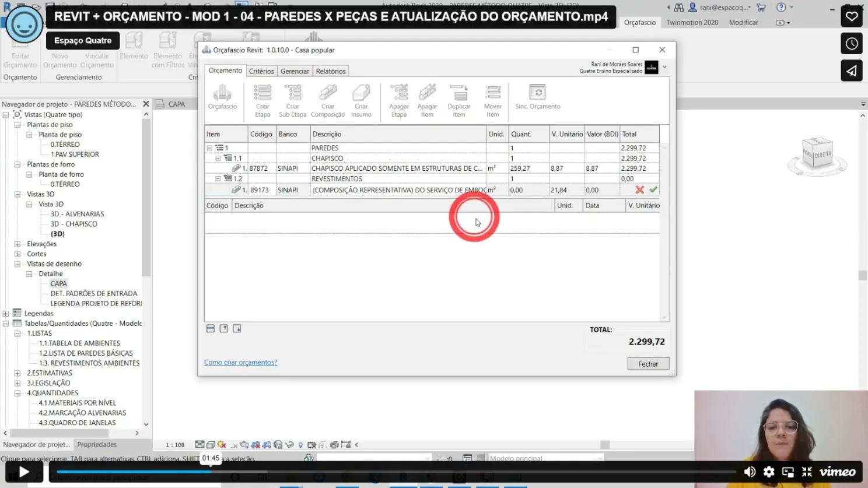Click the binoculars search icon in Revit title bar
Screen dimensions: 868x488
coord(679,8)
